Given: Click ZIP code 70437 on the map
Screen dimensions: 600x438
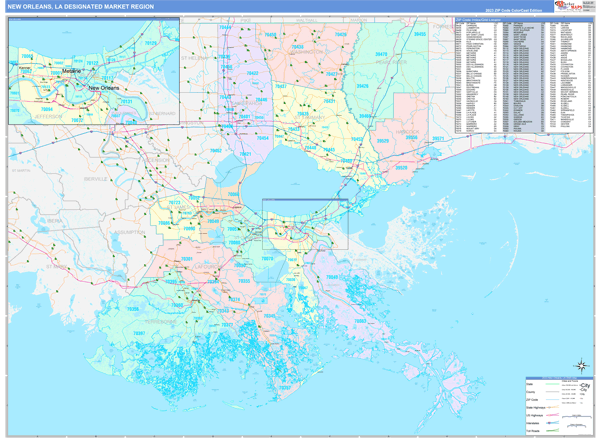Looking at the screenshot, I should click(280, 86).
